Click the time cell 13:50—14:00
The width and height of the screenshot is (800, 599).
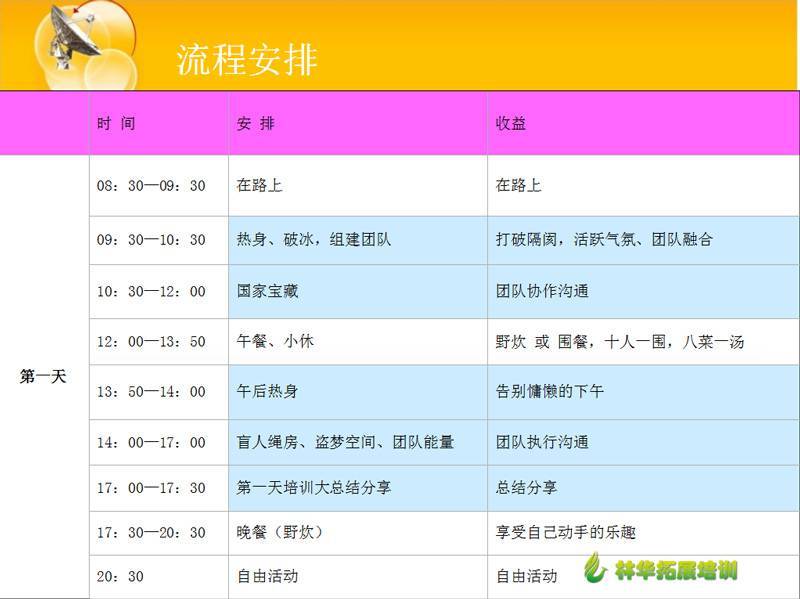click(x=159, y=392)
